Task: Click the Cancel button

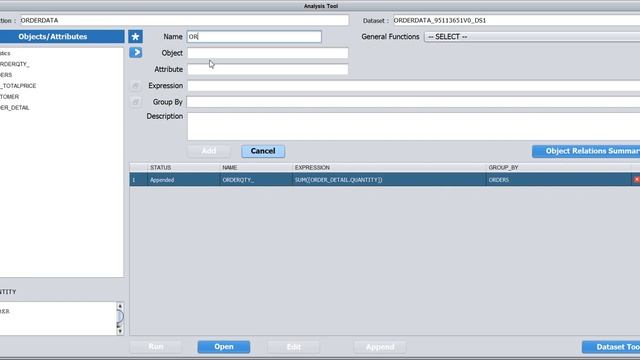Action: tap(263, 151)
